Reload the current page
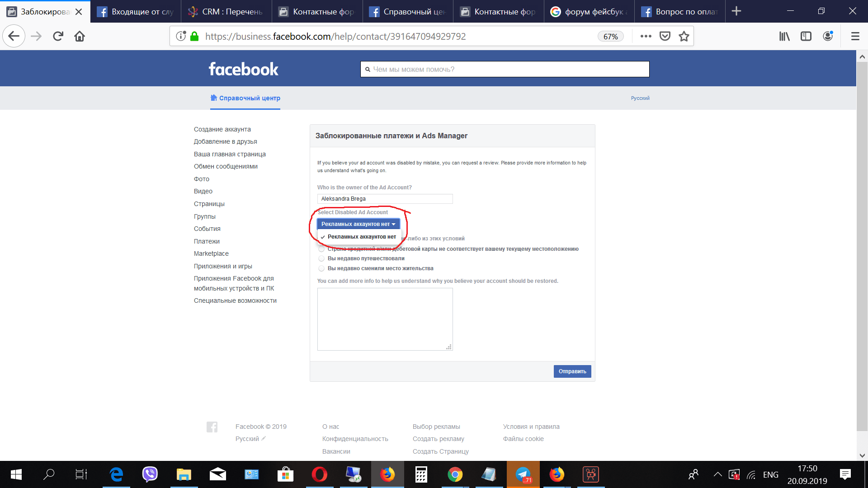The height and width of the screenshot is (488, 868). tap(58, 36)
